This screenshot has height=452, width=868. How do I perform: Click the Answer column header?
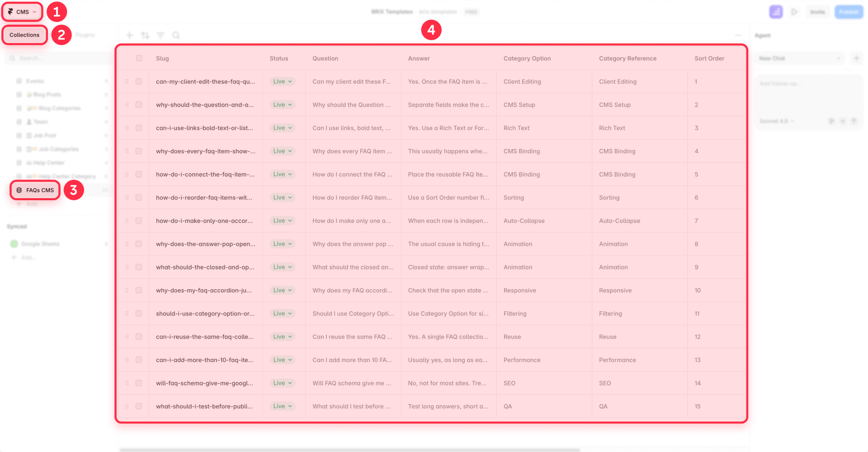pyautogui.click(x=419, y=58)
